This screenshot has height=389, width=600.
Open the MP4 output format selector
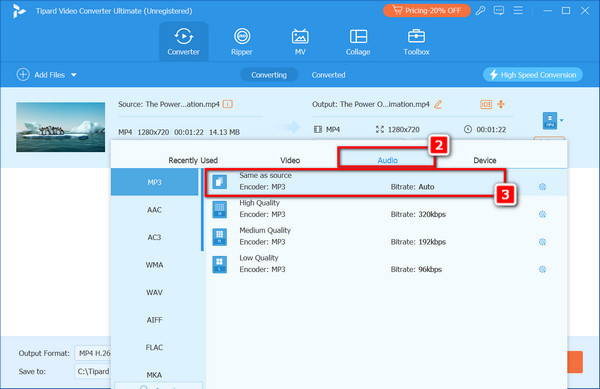tap(553, 121)
